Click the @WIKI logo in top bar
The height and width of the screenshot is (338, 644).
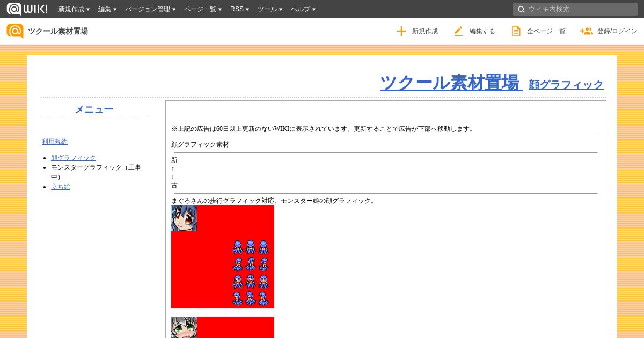point(27,9)
